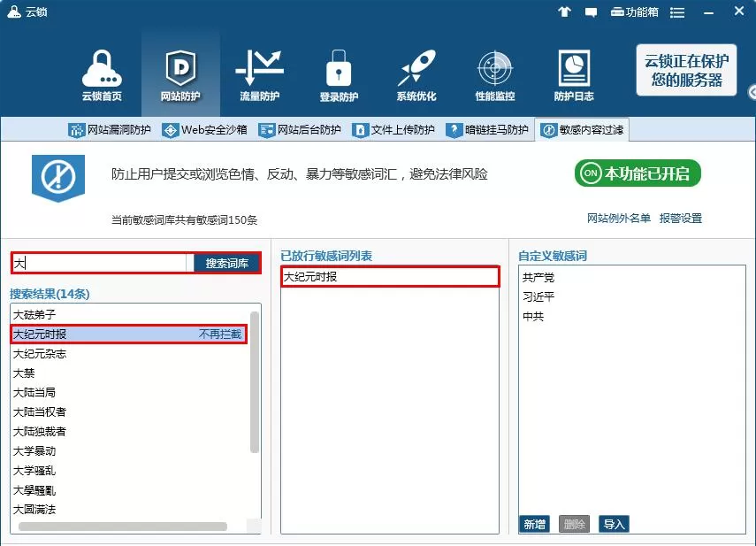Image resolution: width=756 pixels, height=546 pixels.
Task: Select 大陆当权者 in the search results
Action: [130, 411]
